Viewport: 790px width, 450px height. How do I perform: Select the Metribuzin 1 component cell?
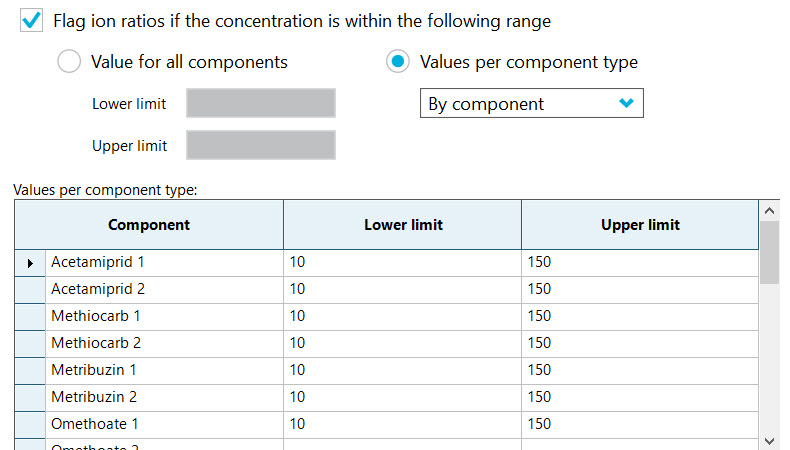[x=164, y=370]
